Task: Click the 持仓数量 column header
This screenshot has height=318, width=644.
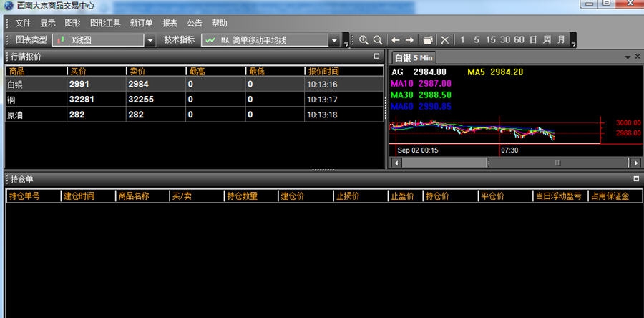Action: point(251,196)
